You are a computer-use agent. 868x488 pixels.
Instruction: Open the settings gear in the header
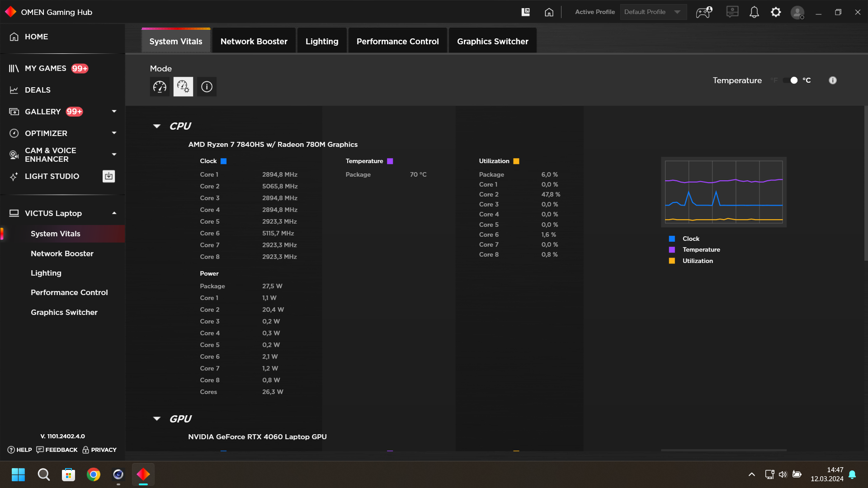pos(776,12)
